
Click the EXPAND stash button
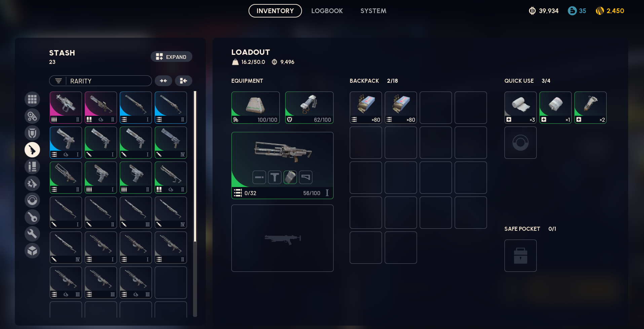pyautogui.click(x=172, y=57)
